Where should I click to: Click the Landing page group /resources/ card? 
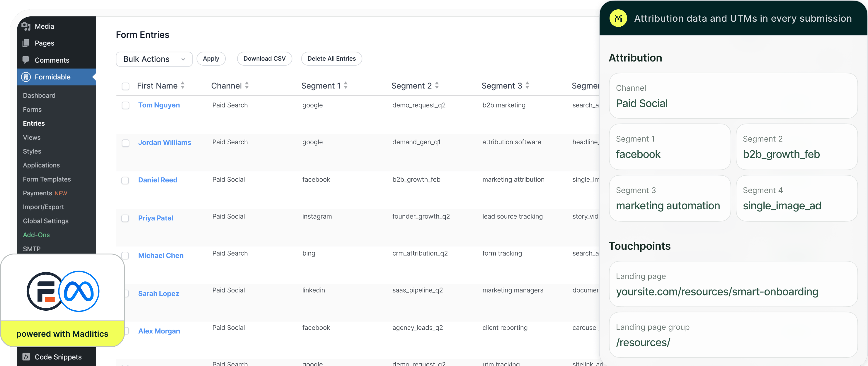(733, 335)
